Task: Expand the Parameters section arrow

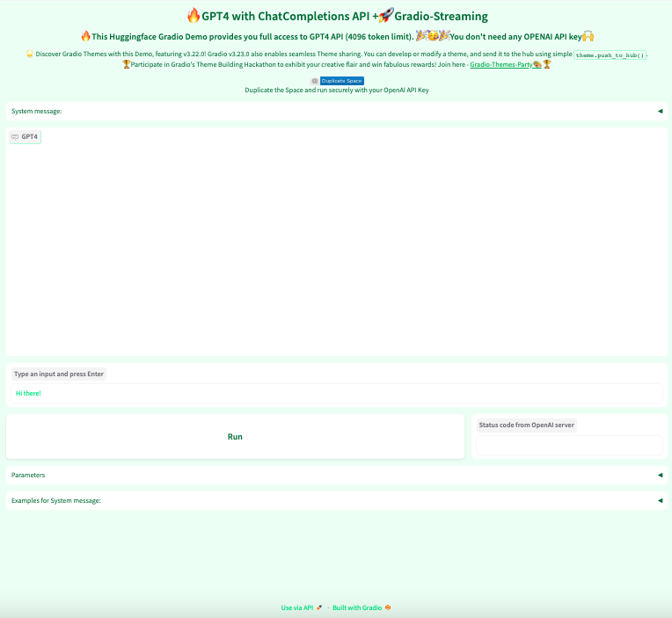Action: (x=660, y=475)
